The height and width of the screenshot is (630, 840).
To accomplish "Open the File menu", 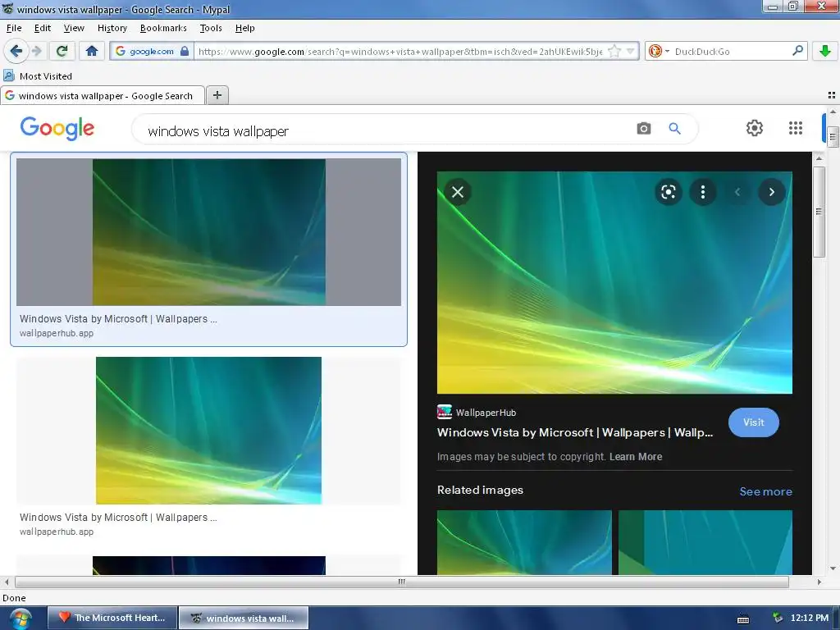I will pos(14,28).
